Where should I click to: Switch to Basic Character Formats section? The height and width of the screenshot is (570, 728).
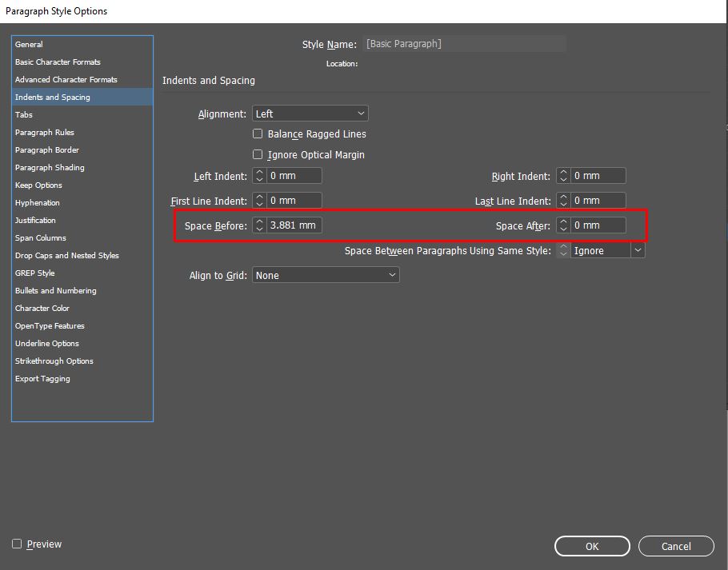pyautogui.click(x=58, y=62)
